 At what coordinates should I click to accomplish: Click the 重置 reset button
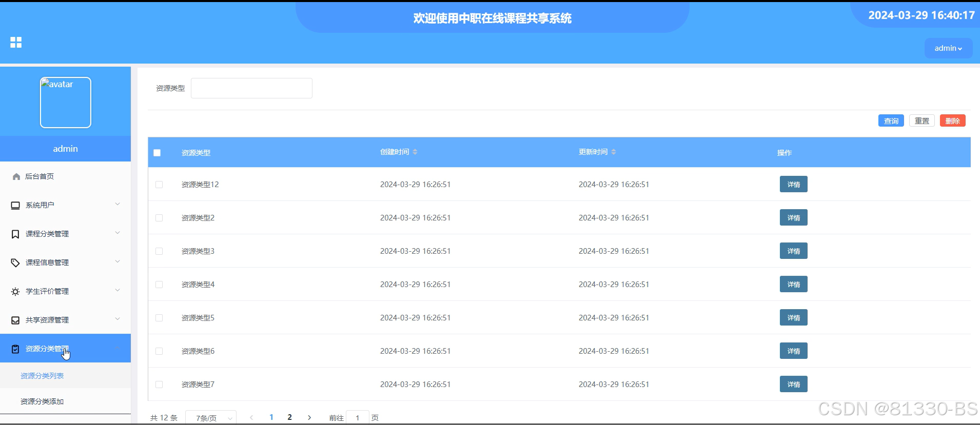coord(922,121)
